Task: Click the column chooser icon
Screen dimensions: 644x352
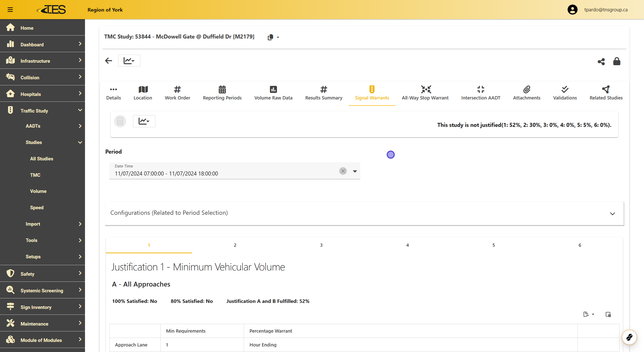Action: point(608,314)
